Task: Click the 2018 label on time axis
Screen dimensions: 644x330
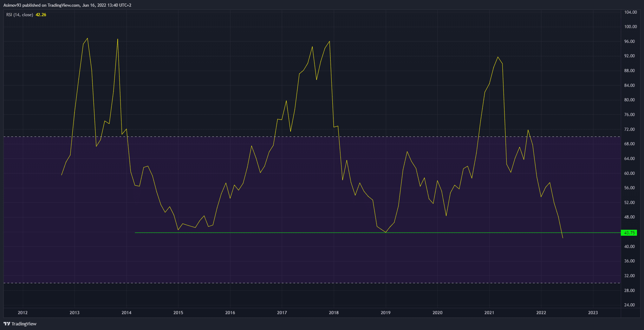Action: pos(334,312)
